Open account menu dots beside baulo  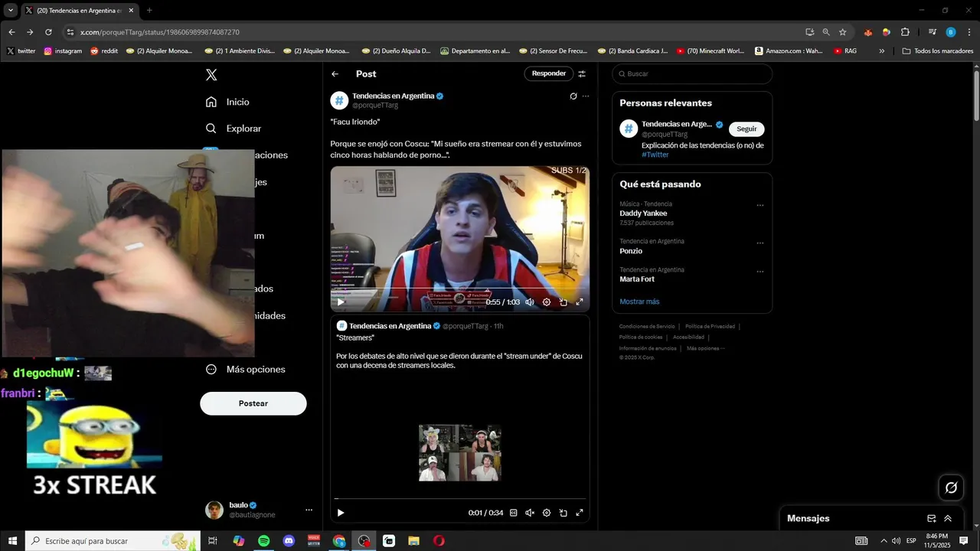click(x=309, y=510)
